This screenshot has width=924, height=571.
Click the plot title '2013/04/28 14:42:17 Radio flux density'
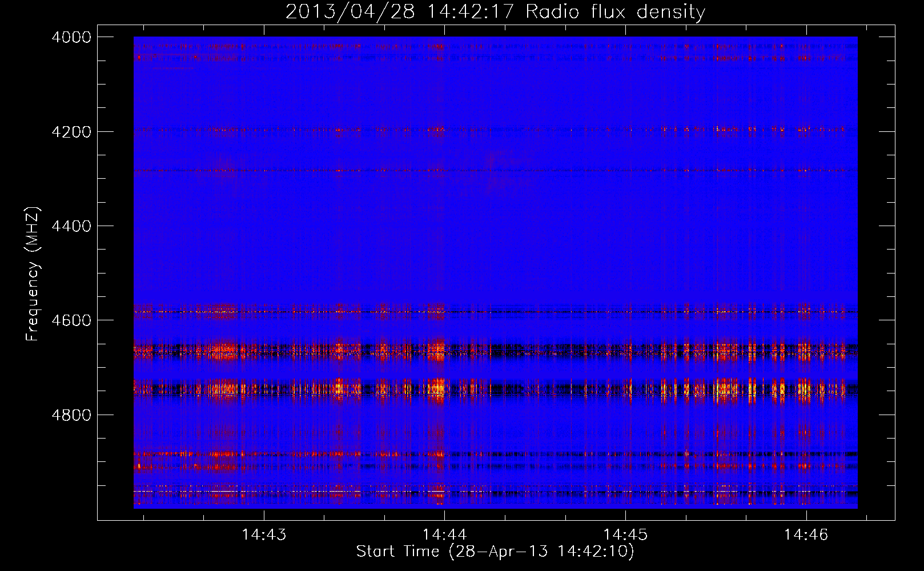click(495, 12)
